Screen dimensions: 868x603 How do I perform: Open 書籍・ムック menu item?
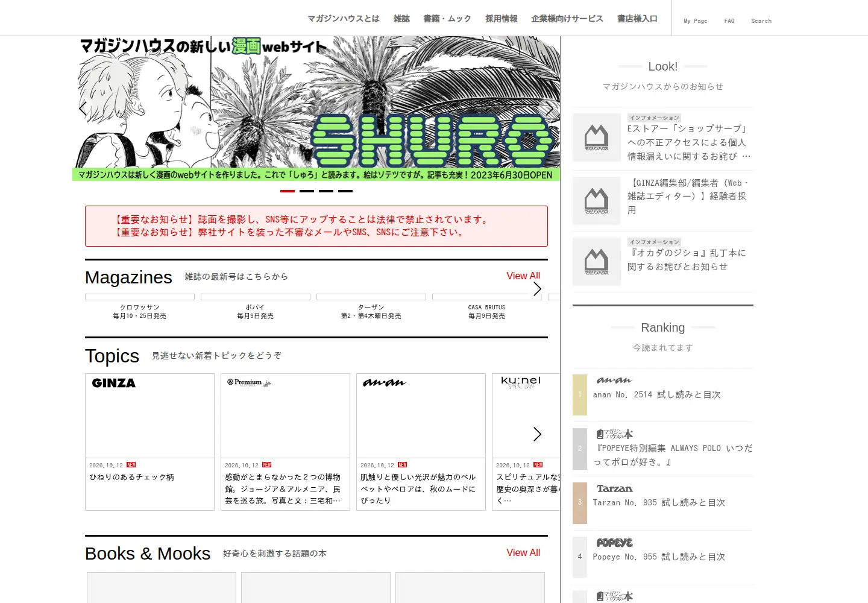coord(447,19)
